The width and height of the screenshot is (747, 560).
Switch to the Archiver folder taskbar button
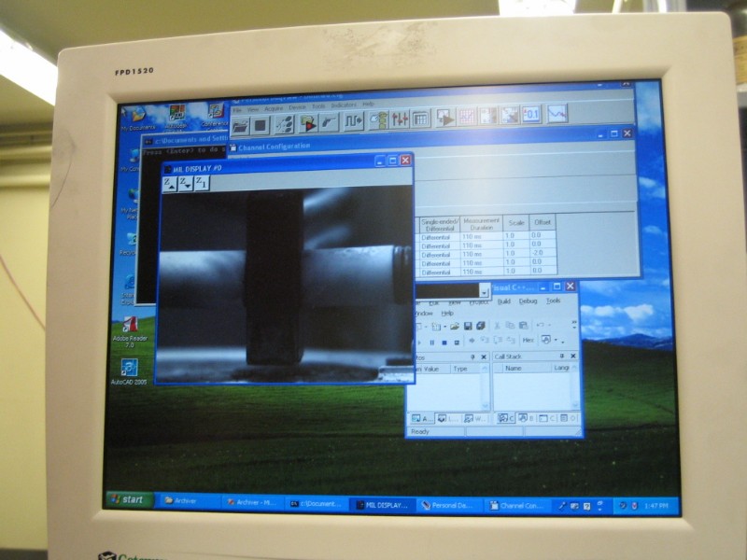coord(189,501)
